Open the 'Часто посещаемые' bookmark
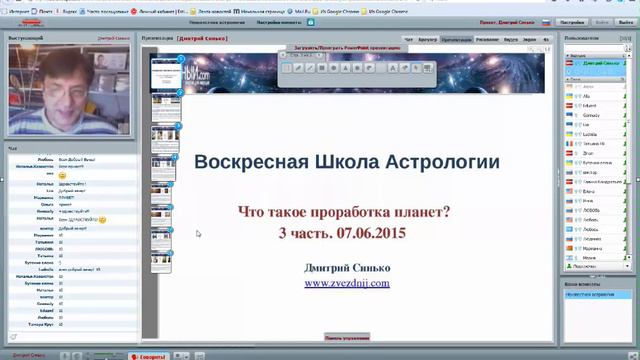The image size is (640, 360). tap(104, 11)
